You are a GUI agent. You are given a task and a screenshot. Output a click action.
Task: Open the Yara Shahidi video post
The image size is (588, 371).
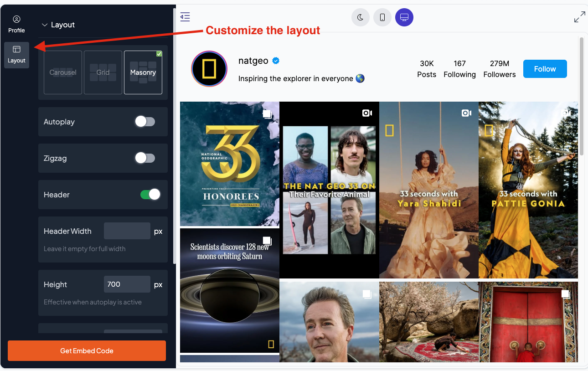(429, 190)
